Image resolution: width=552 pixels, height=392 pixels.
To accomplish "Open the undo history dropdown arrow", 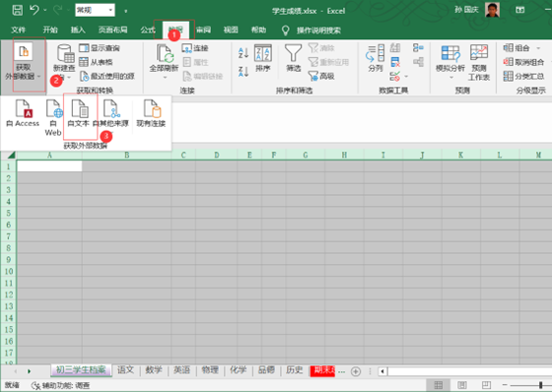I will 45,10.
